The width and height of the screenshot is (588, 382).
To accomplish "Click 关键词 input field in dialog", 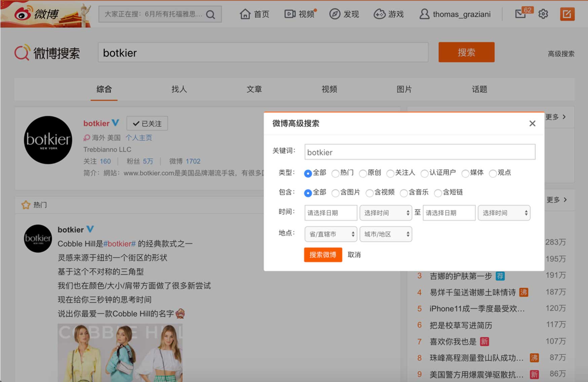I will coord(420,152).
